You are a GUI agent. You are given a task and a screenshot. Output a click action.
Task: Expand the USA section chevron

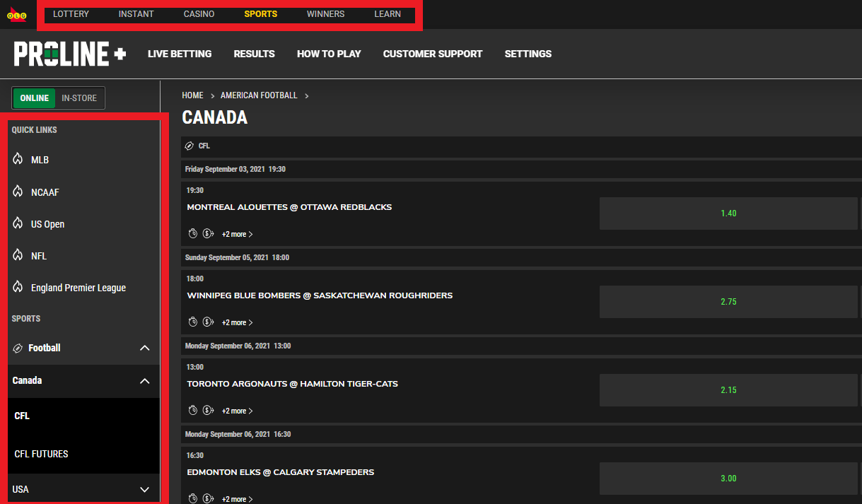pos(145,489)
